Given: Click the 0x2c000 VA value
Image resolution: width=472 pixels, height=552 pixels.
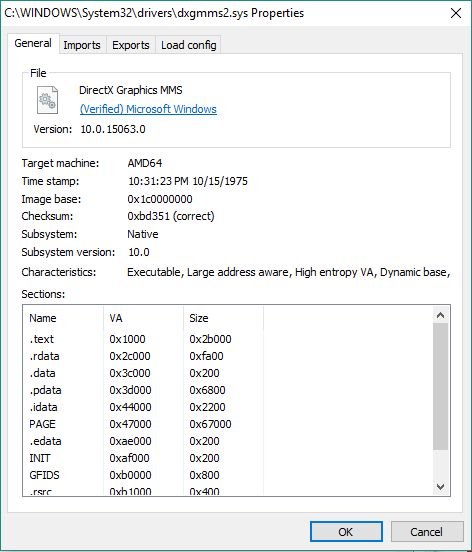Looking at the screenshot, I should click(130, 356).
